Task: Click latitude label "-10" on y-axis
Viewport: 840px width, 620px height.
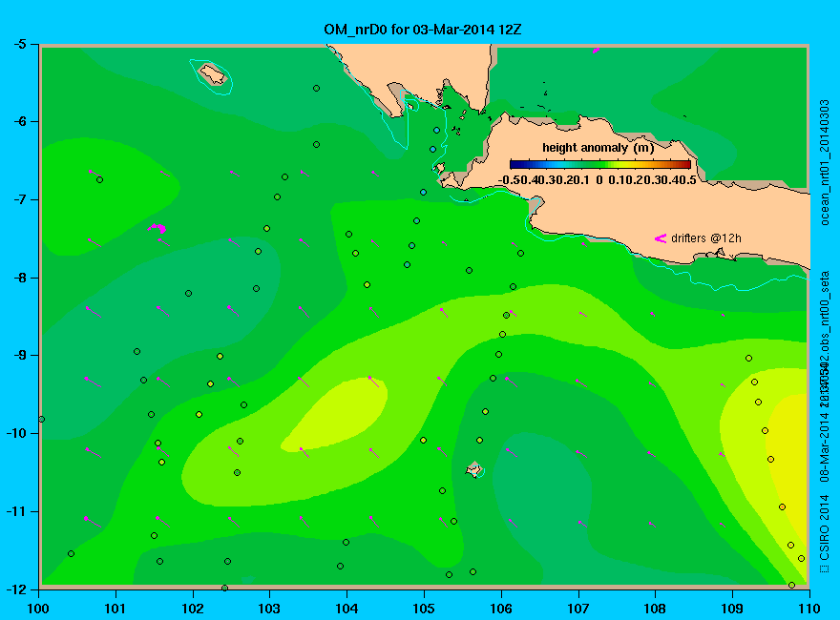Action: pos(16,433)
